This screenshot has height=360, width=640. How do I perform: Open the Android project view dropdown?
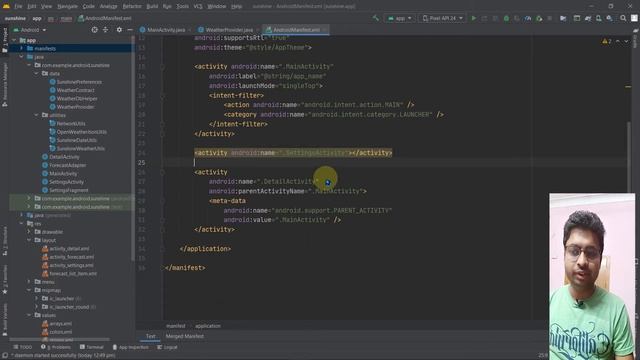(x=30, y=30)
